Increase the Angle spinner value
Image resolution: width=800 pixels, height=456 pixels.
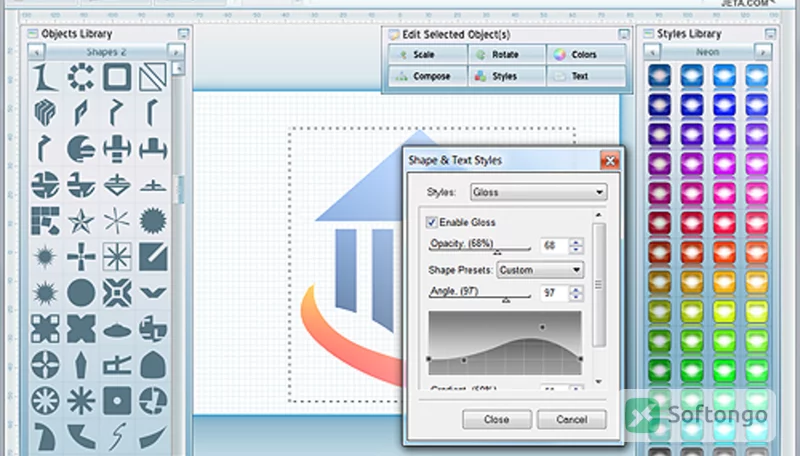[x=576, y=290]
